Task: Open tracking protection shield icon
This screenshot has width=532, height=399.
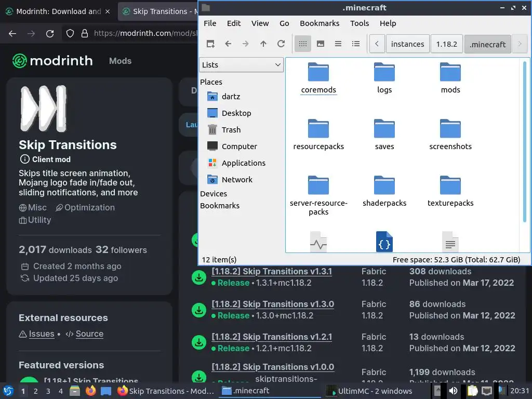Action: pyautogui.click(x=70, y=33)
